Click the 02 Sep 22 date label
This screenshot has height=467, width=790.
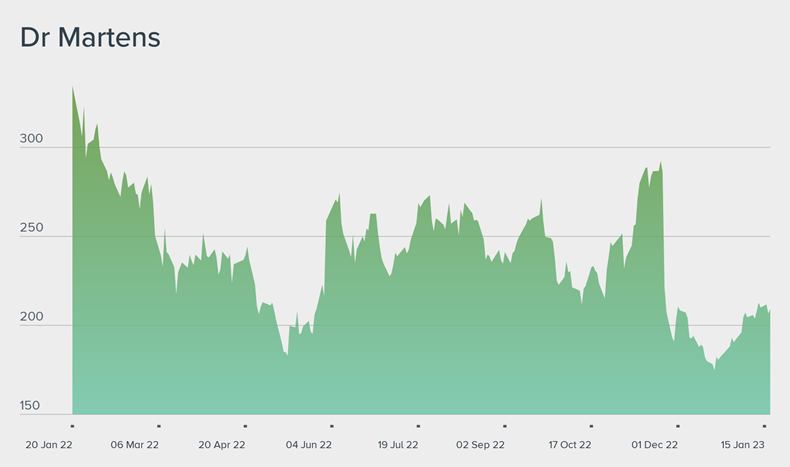[x=480, y=444]
